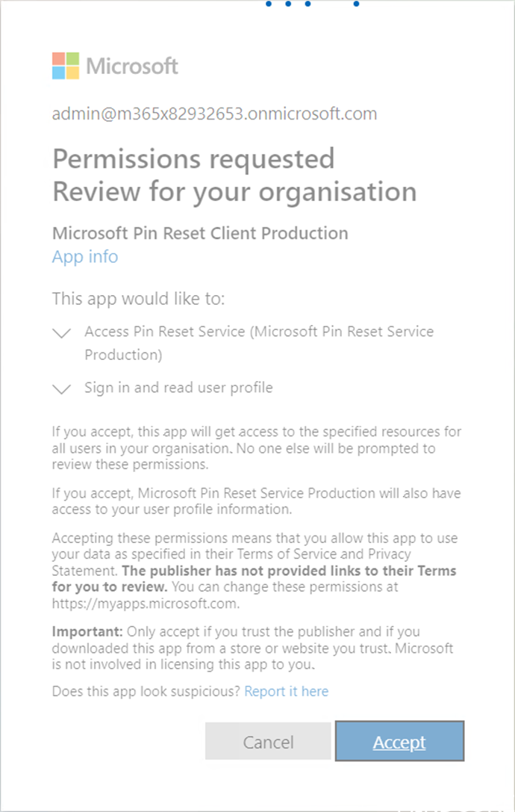Viewport: 515px width, 812px height.
Task: Open the App info link
Action: click(85, 256)
